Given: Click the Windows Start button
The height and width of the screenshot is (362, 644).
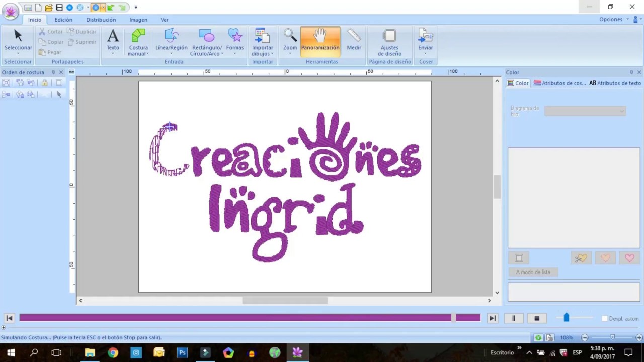Looking at the screenshot, I should click(x=11, y=353).
